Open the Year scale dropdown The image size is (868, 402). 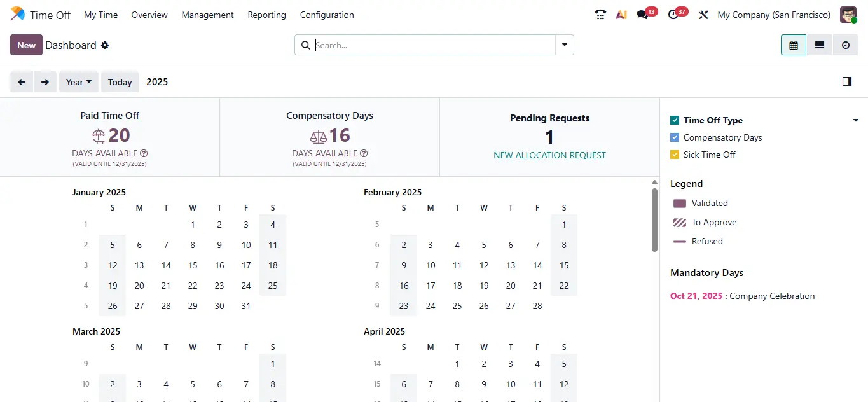(x=79, y=82)
